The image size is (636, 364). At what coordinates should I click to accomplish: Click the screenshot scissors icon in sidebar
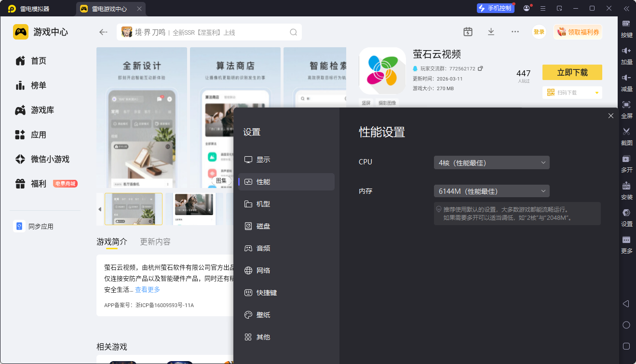[626, 131]
